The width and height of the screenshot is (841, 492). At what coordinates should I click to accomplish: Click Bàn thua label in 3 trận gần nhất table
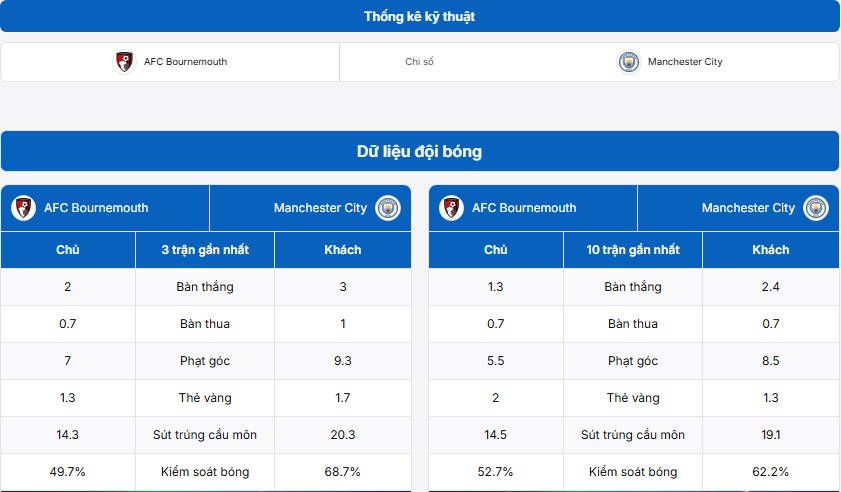coord(205,324)
